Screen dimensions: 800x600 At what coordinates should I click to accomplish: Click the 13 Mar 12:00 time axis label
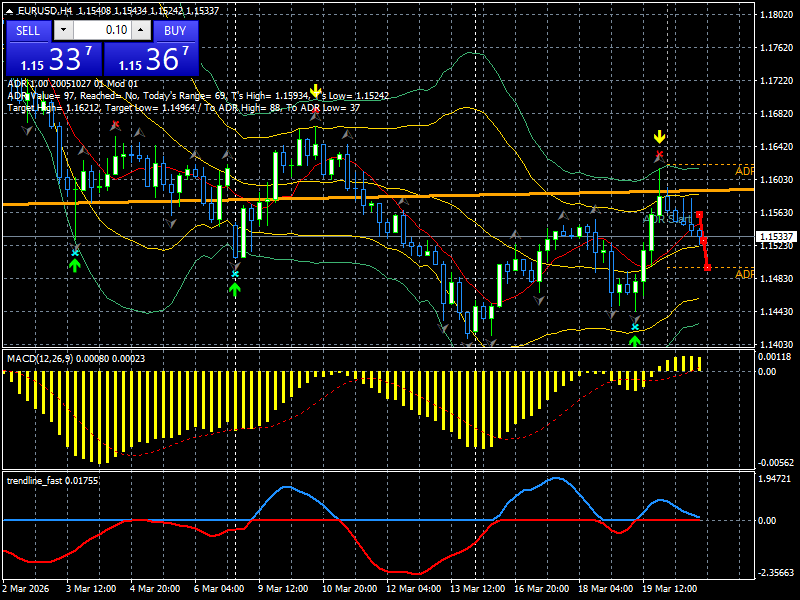(478, 589)
